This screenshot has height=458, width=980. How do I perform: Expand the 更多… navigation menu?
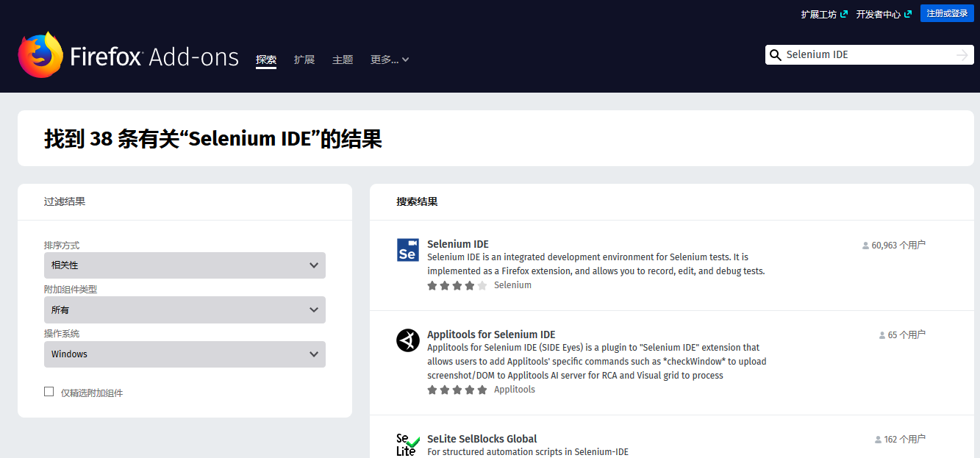point(390,60)
